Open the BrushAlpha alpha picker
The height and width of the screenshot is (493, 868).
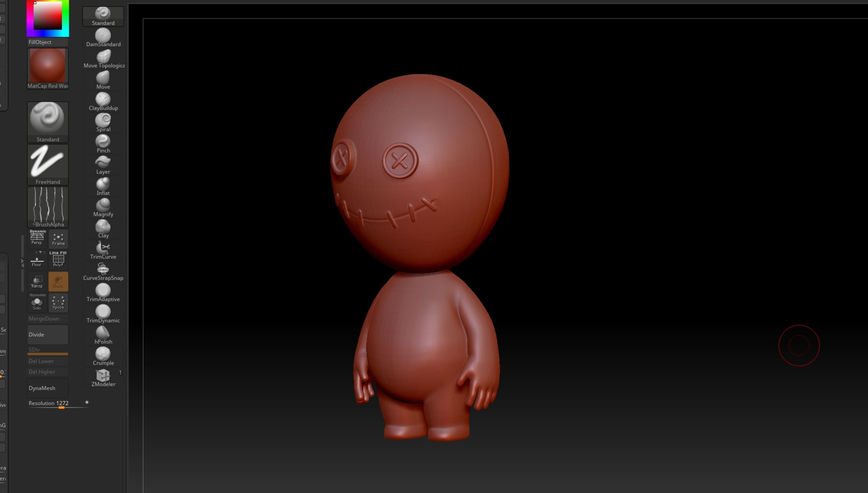pyautogui.click(x=48, y=207)
